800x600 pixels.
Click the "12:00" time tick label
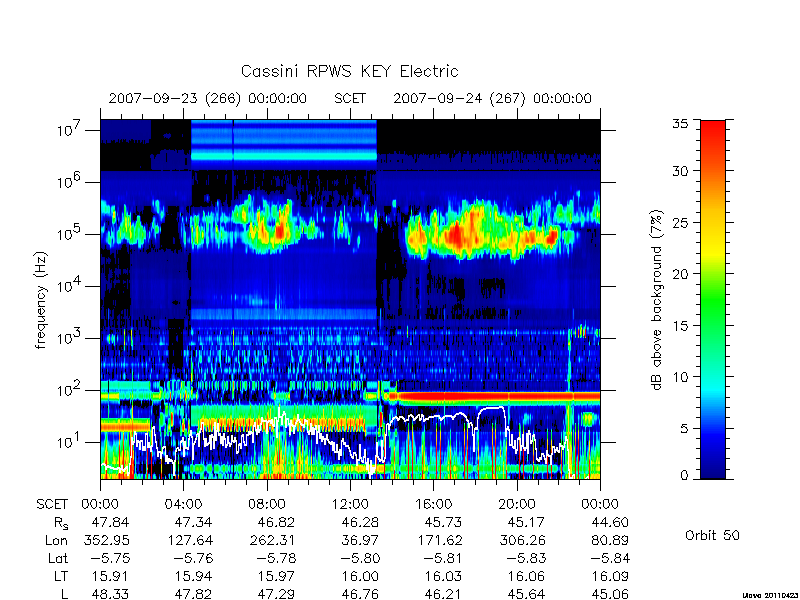coord(350,504)
